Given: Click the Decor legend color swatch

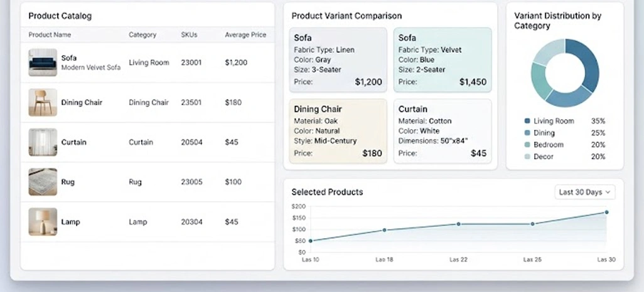Looking at the screenshot, I should pos(527,157).
